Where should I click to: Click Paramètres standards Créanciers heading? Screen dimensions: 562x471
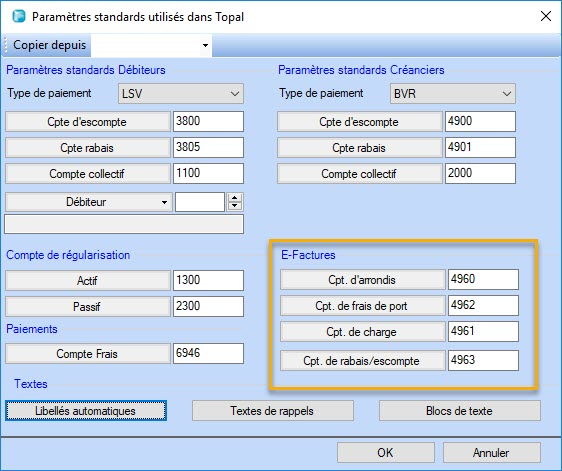[x=361, y=70]
